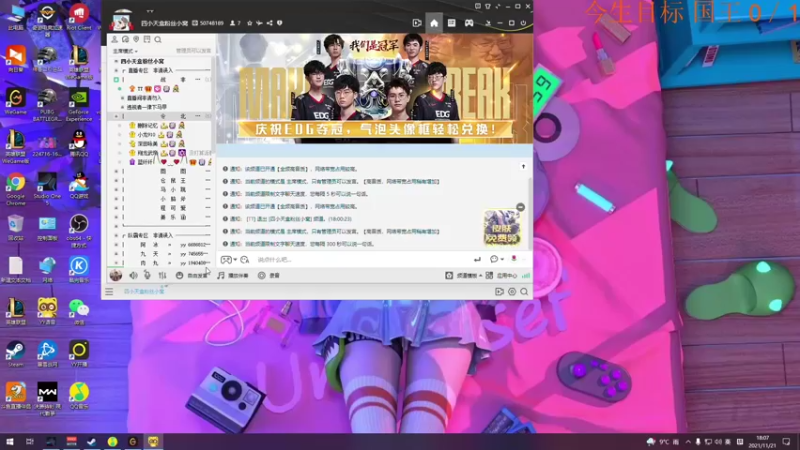Click the send/enter arrow icon

pos(477,260)
